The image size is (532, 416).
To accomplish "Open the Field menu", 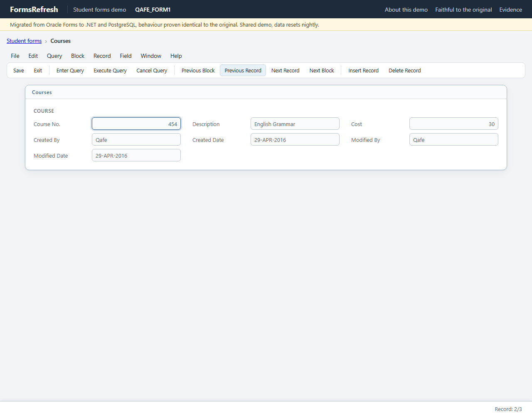I will pos(126,56).
